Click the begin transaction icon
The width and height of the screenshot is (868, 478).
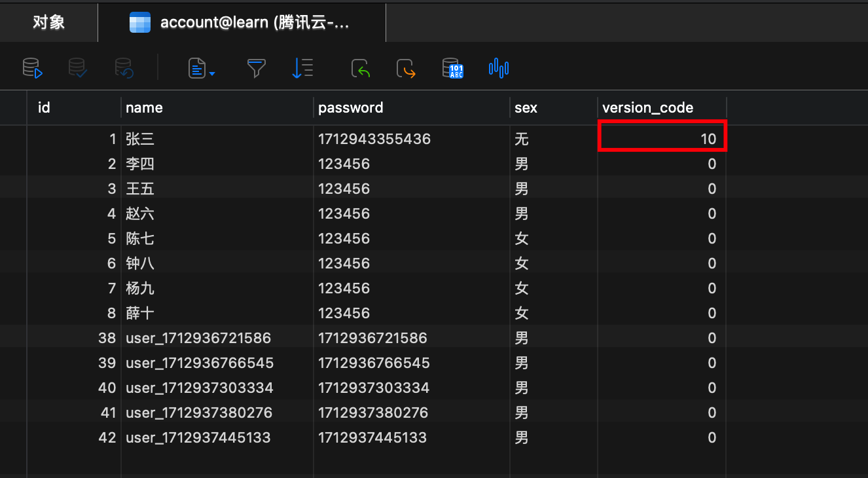coord(33,67)
